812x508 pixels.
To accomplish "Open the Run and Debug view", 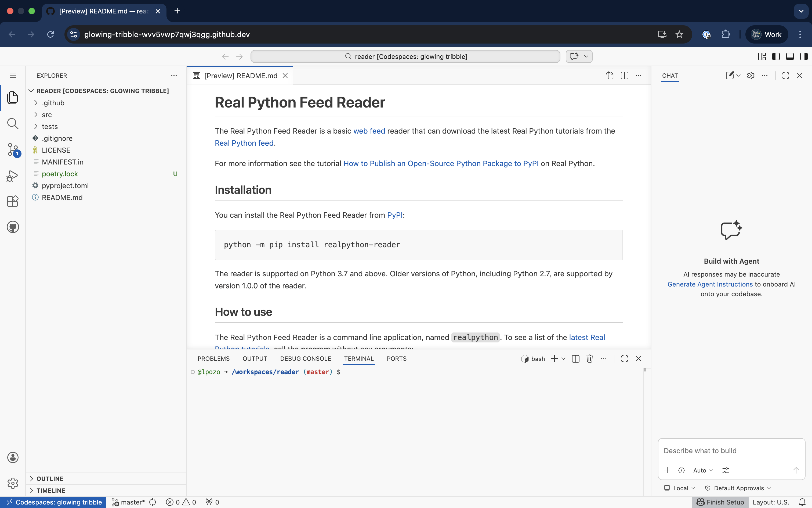I will 12,176.
